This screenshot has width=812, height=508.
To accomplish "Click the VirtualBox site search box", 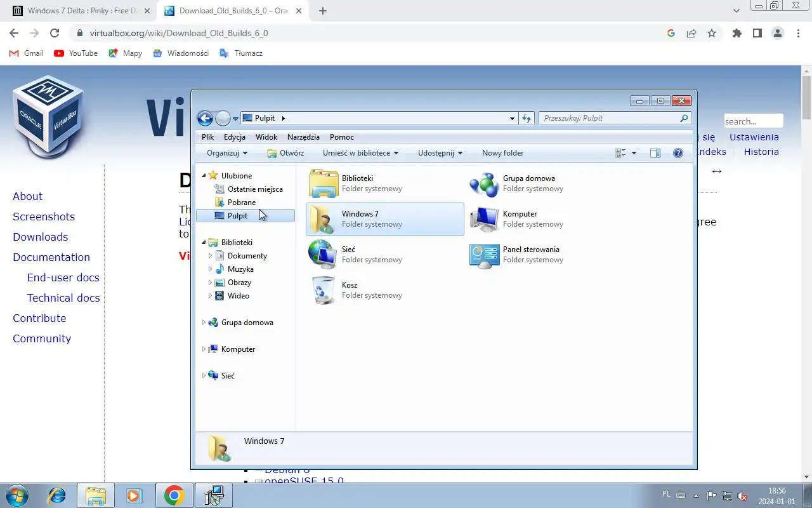I will [754, 121].
